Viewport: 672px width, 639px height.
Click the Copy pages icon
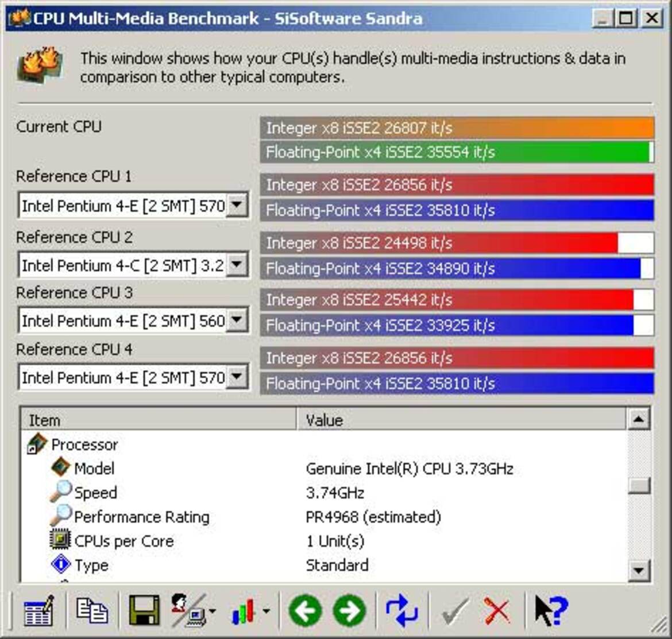[92, 610]
